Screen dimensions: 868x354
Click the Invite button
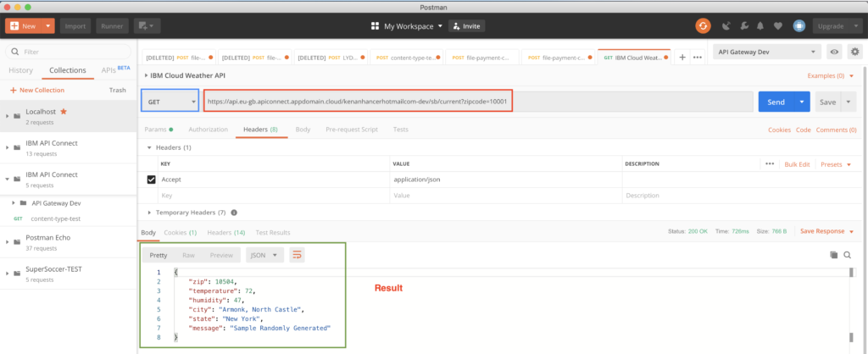[467, 26]
